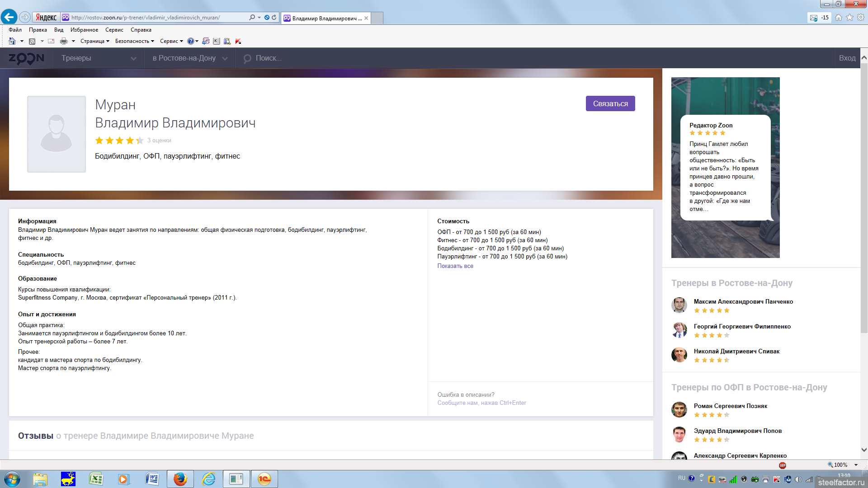Click the 3 оценки rating count
This screenshot has width=868, height=488.
click(159, 141)
